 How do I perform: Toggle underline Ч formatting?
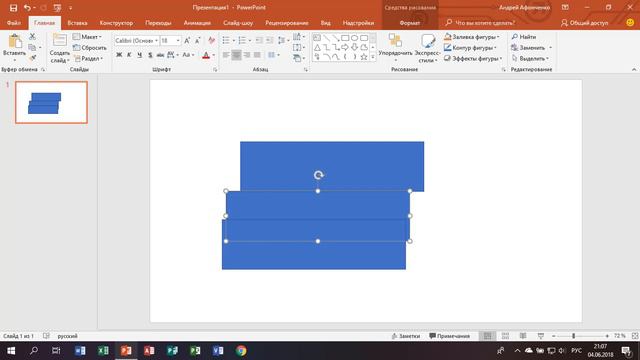pyautogui.click(x=140, y=55)
